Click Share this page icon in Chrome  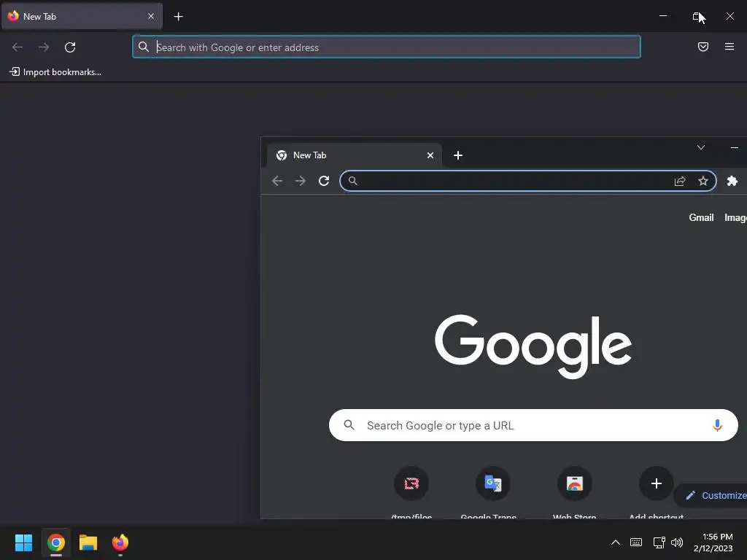pyautogui.click(x=680, y=181)
